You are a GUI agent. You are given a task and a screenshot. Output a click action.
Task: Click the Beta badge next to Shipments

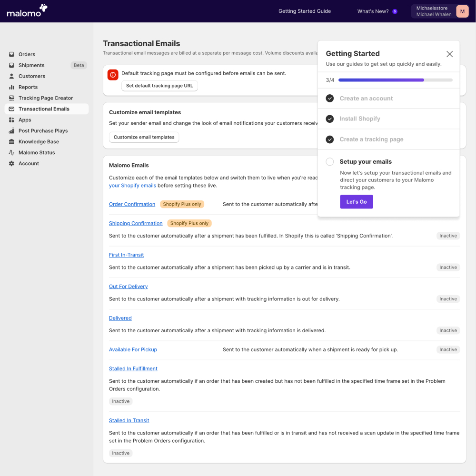[x=79, y=65]
